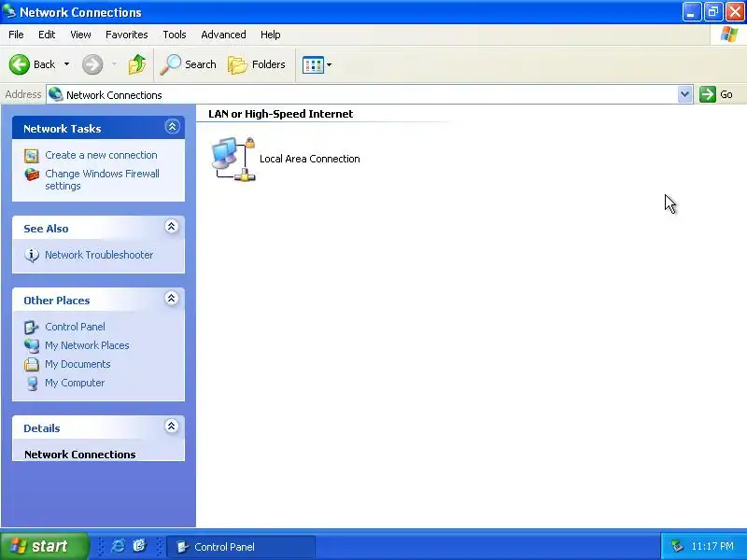Click the network tray icon
Viewport: 747px width, 560px height.
(677, 546)
